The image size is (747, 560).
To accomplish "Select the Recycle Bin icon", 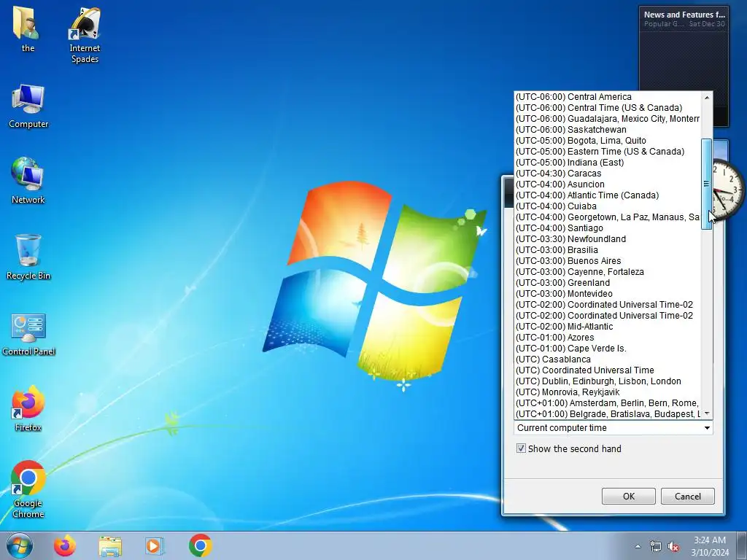I will click(28, 257).
